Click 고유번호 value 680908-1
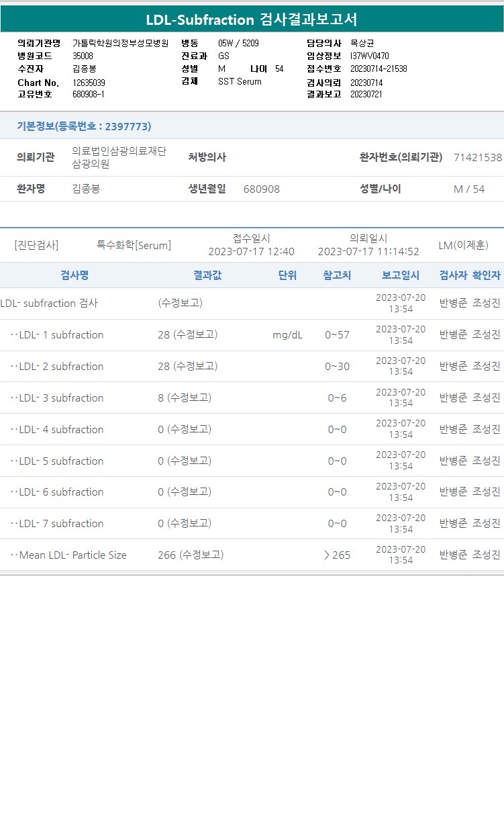504x830 pixels. (x=89, y=94)
